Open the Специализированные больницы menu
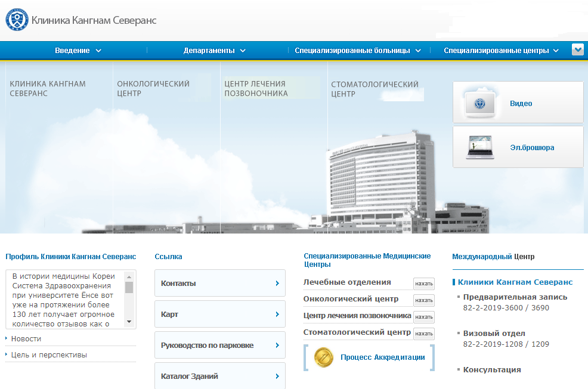This screenshot has height=389, width=588. (352, 51)
